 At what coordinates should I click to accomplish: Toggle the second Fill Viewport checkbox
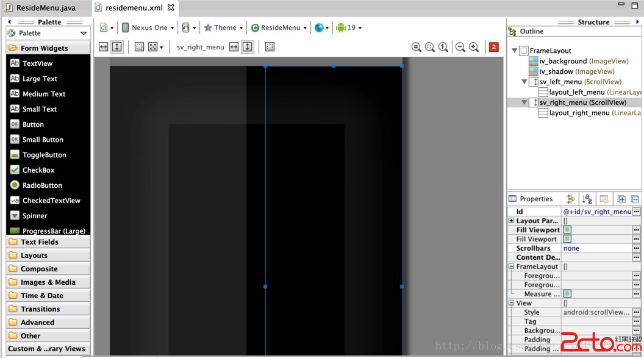tap(567, 238)
